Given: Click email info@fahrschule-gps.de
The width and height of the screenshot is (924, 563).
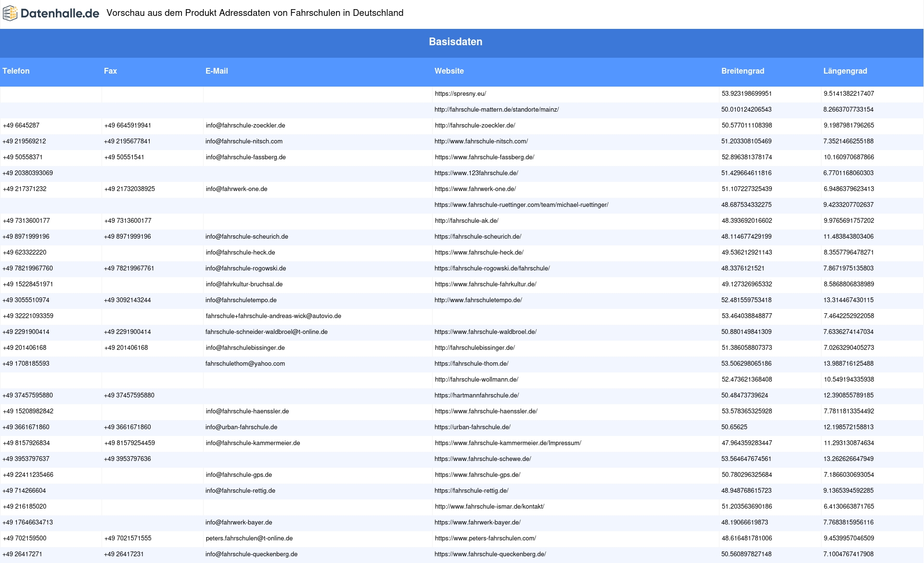Looking at the screenshot, I should (x=239, y=475).
